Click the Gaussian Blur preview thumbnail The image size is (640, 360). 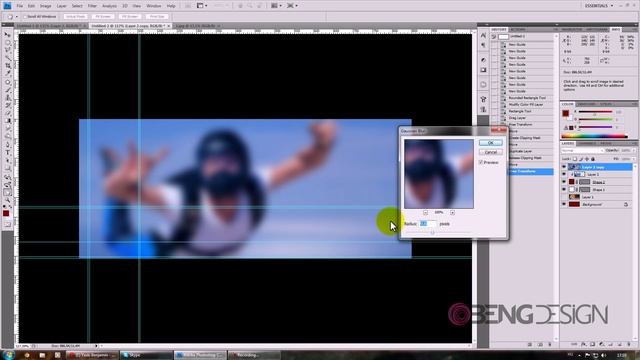(x=439, y=174)
